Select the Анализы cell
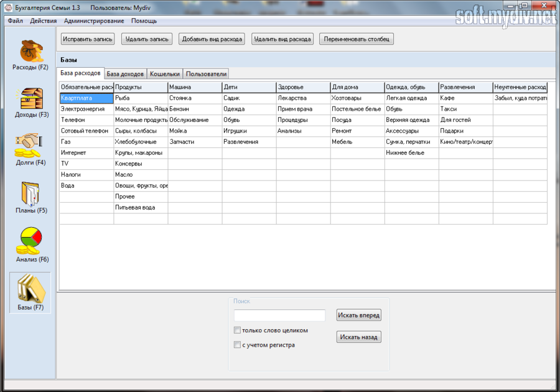The height and width of the screenshot is (392, 560). tap(304, 131)
